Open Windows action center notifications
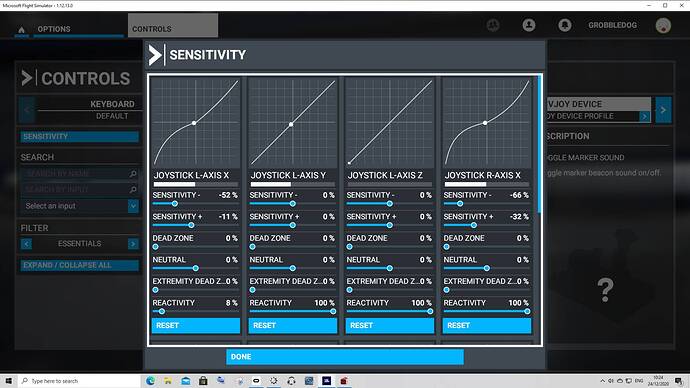 point(679,381)
